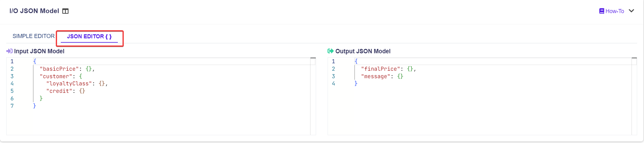644x143 pixels.
Task: Click line number 7 in input editor
Action: 12,106
